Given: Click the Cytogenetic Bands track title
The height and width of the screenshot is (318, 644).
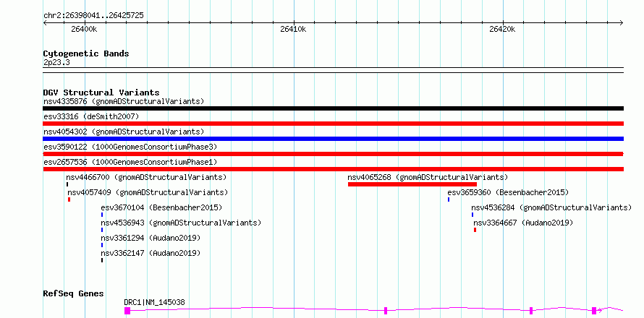Looking at the screenshot, I should click(x=86, y=53).
